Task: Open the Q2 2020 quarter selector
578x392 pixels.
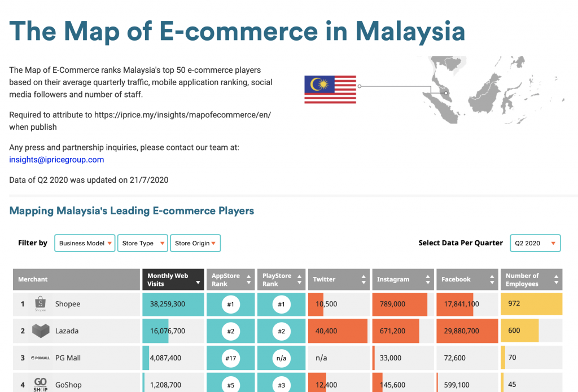Action: 535,243
